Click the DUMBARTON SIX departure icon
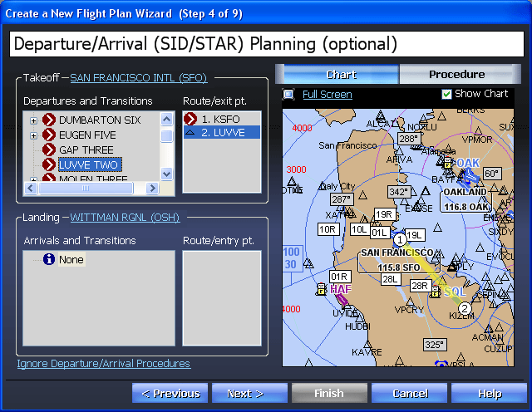Viewport: 532px width, 412px height. coord(49,120)
